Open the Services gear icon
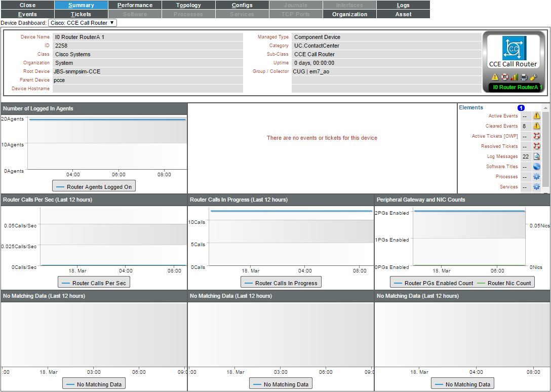Screen dimensions: 551x392 536,187
